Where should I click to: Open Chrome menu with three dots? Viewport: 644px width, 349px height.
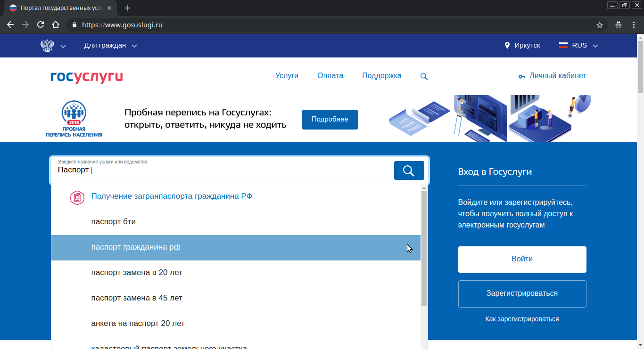[633, 25]
